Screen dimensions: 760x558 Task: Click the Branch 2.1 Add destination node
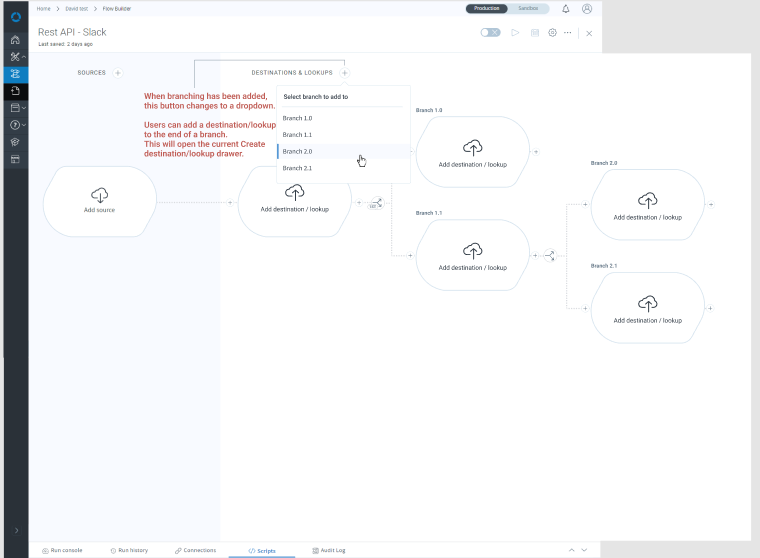tap(647, 308)
